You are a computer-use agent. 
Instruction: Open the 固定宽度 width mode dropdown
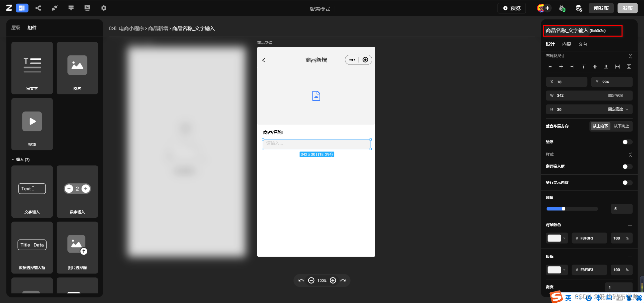pos(615,96)
